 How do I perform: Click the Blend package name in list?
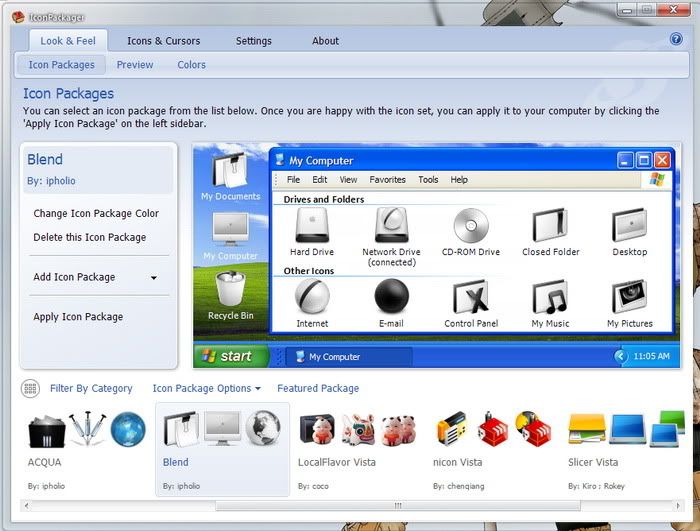tap(175, 462)
